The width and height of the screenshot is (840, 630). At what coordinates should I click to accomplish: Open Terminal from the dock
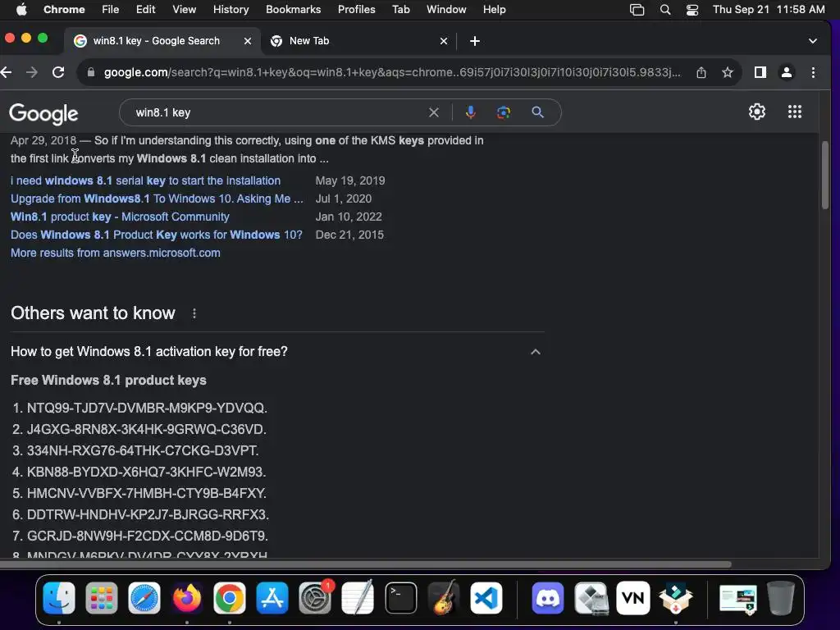coord(400,598)
